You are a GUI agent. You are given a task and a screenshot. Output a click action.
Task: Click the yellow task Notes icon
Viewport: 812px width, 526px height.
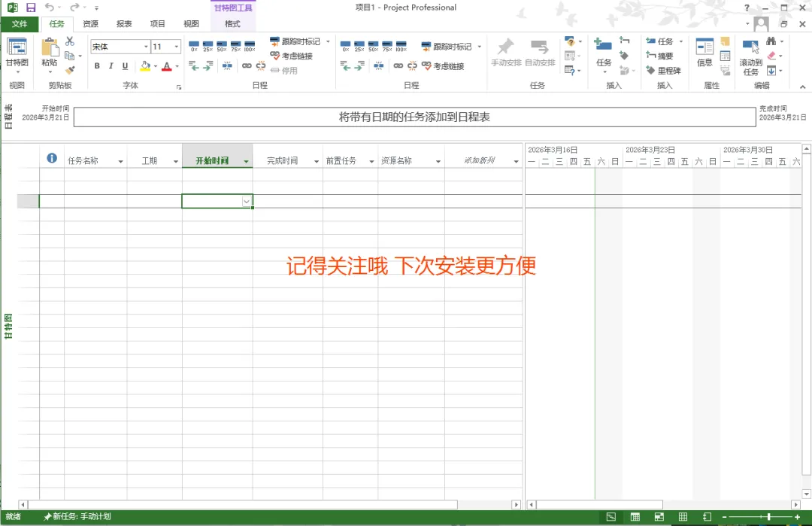click(726, 41)
